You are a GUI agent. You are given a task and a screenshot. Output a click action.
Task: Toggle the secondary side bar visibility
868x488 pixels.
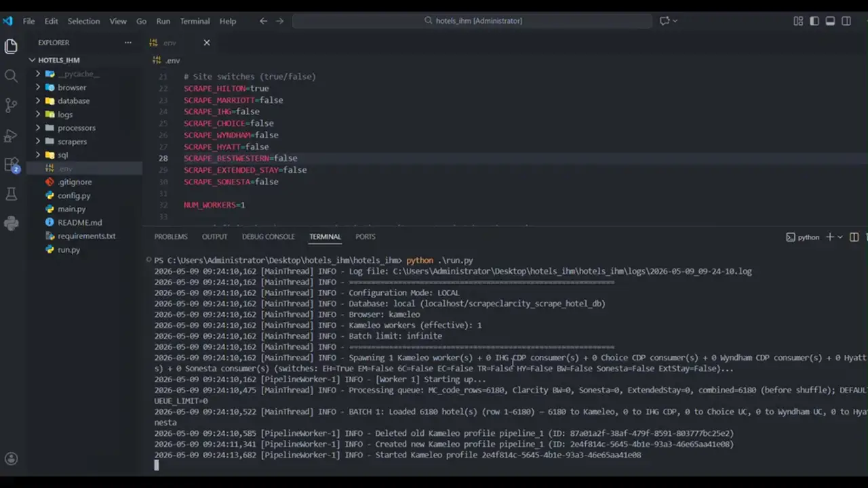pyautogui.click(x=846, y=21)
